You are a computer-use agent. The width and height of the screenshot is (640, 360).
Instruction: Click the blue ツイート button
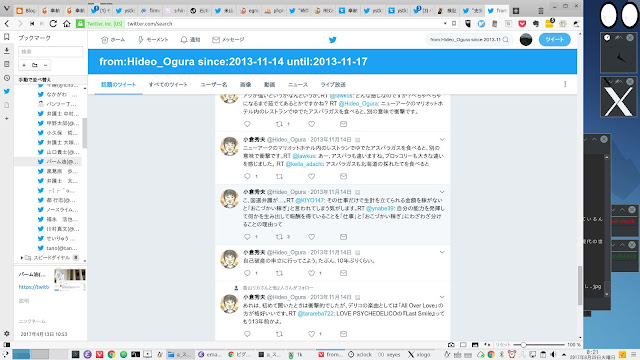pos(555,40)
